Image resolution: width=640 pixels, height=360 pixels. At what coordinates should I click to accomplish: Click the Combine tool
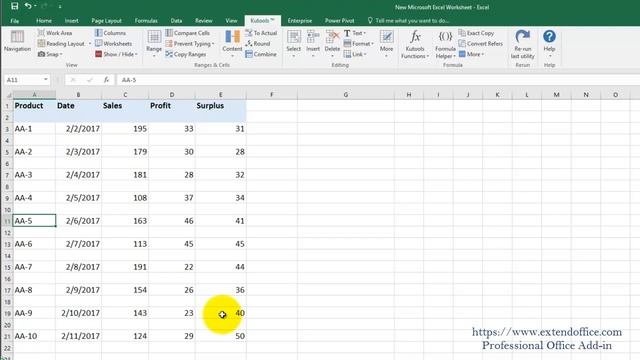pyautogui.click(x=261, y=54)
